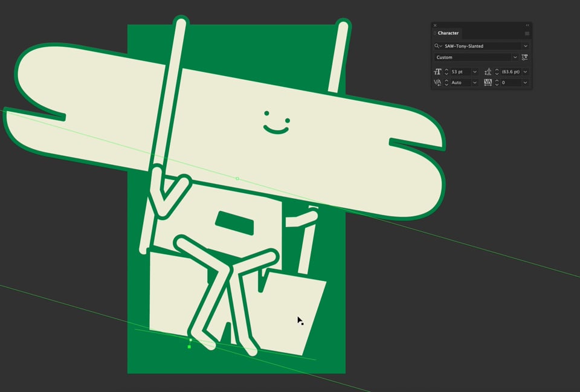Click the tracking icon
The width and height of the screenshot is (580, 392).
pos(488,83)
